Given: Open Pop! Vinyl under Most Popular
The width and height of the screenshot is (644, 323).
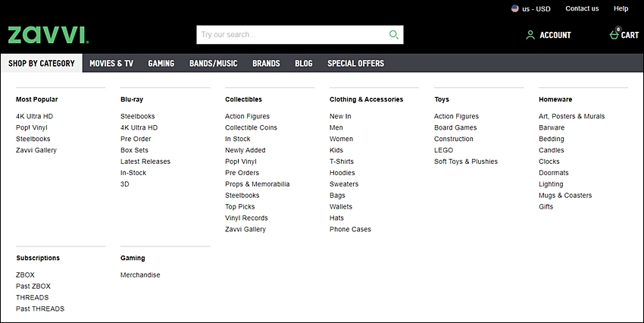Looking at the screenshot, I should 32,128.
